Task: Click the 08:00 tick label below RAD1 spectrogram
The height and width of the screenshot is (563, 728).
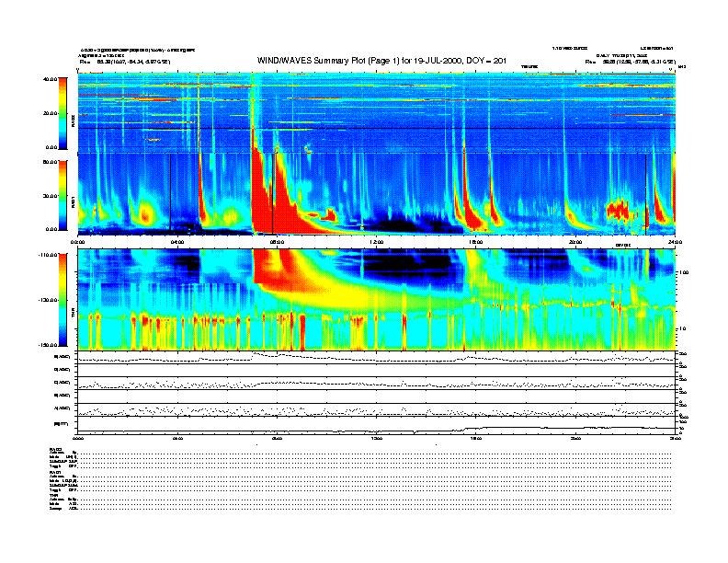Action: click(x=277, y=242)
